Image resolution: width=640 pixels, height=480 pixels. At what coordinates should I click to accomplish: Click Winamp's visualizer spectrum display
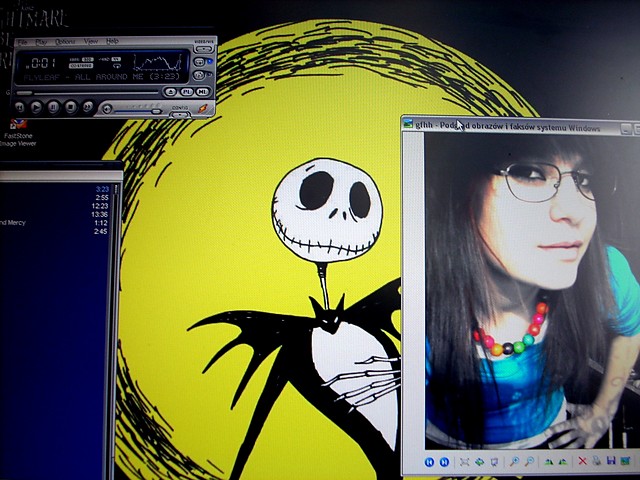pos(158,63)
